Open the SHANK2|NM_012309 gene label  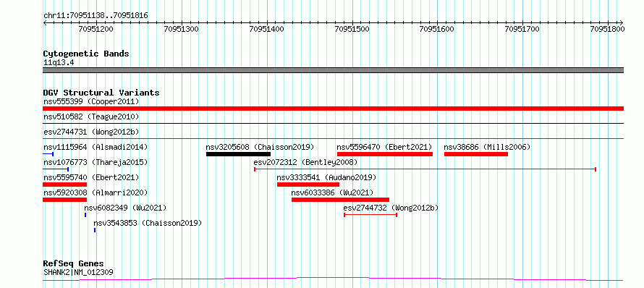(78, 272)
